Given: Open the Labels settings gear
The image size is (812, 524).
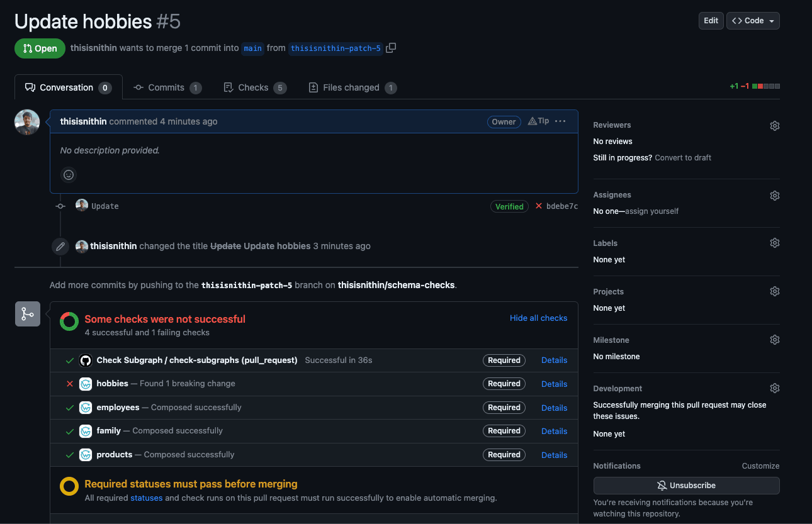Looking at the screenshot, I should point(775,242).
